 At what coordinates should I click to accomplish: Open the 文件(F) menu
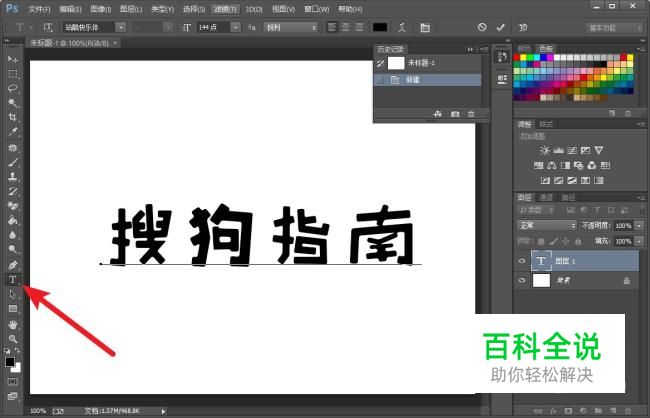pyautogui.click(x=39, y=9)
